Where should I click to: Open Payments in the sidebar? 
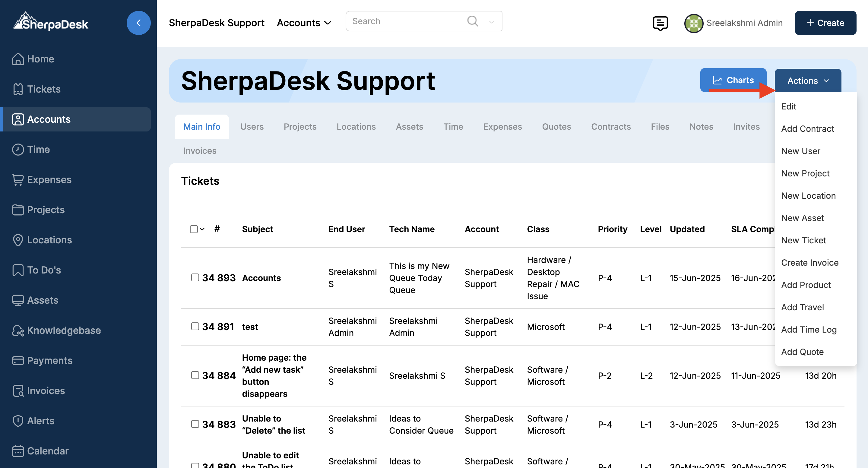pyautogui.click(x=49, y=361)
